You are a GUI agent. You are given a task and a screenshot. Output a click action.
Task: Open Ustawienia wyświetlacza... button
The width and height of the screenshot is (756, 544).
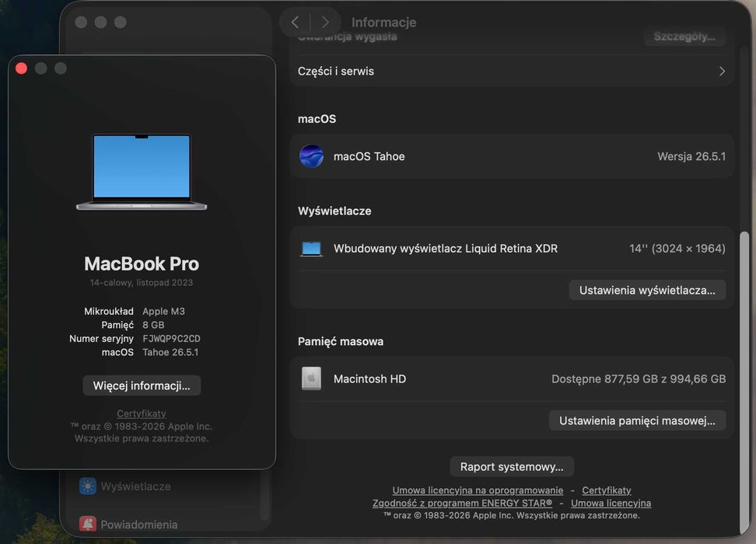point(647,290)
